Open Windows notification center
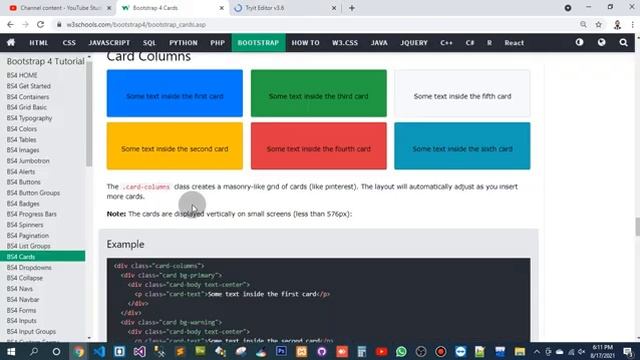 (x=628, y=351)
